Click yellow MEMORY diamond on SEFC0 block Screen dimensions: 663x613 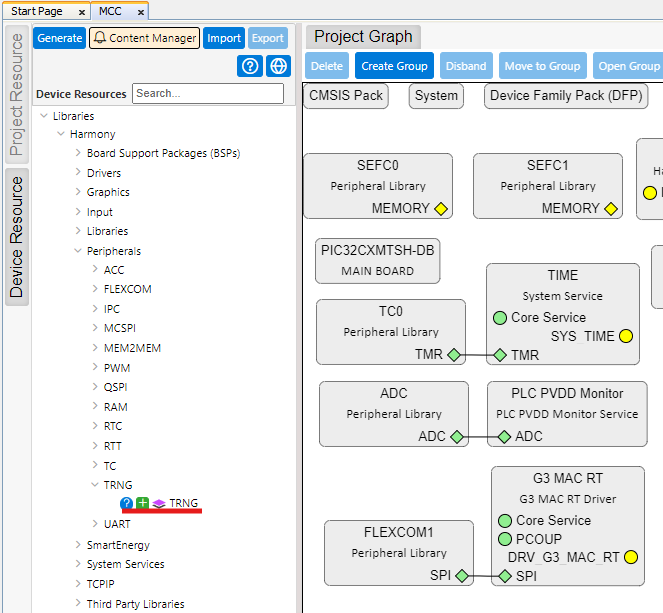(441, 209)
